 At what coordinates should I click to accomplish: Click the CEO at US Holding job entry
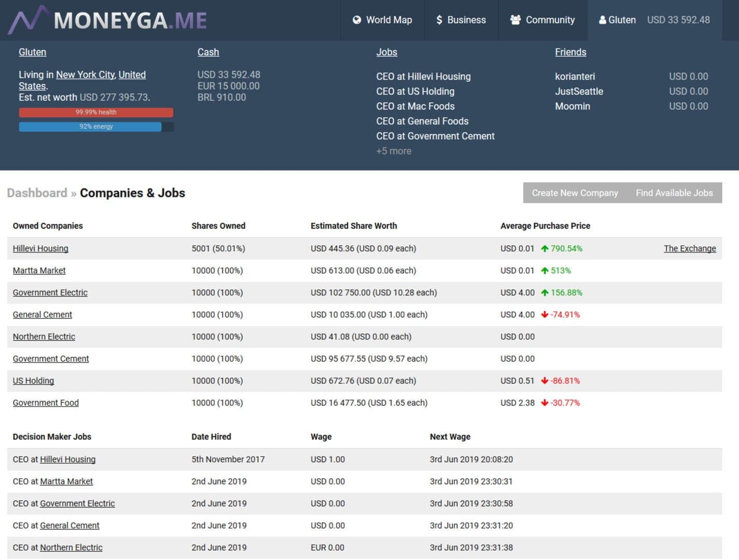point(415,91)
